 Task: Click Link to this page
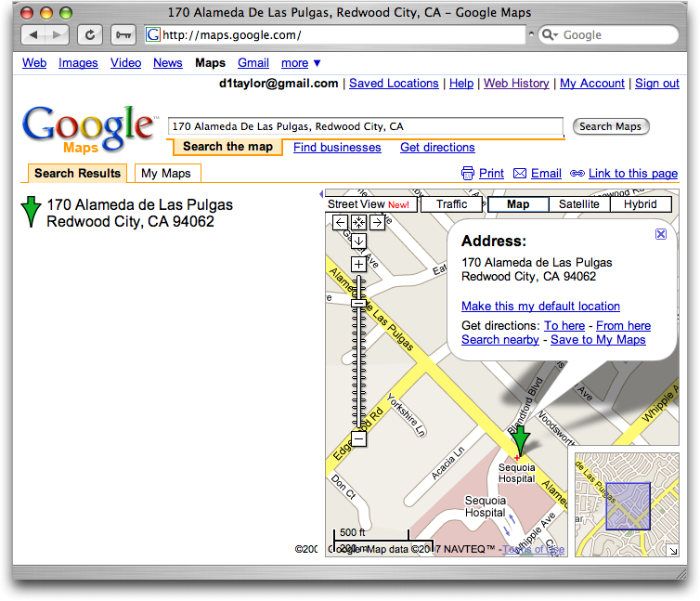pyautogui.click(x=633, y=174)
